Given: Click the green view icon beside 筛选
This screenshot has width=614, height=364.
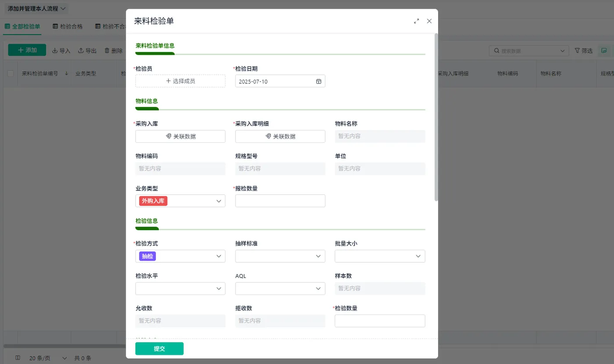Looking at the screenshot, I should click(604, 51).
